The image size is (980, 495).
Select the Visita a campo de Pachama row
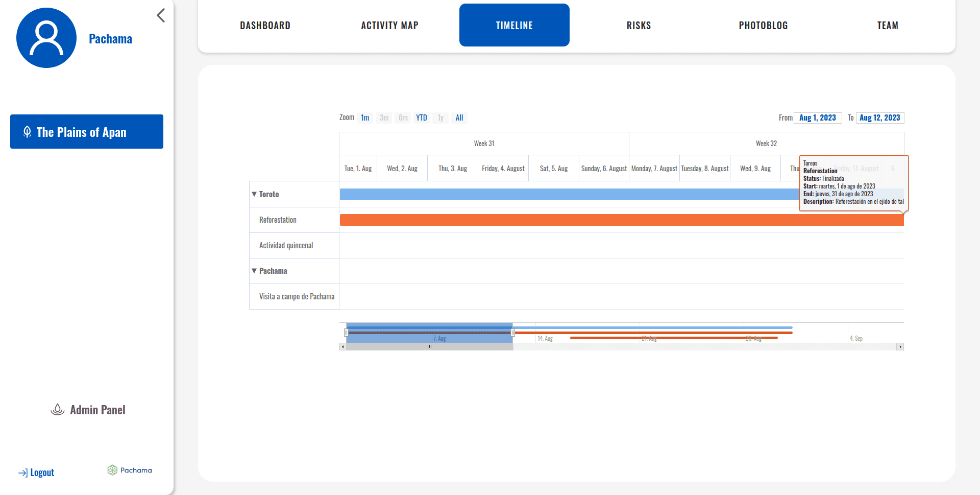click(x=294, y=296)
